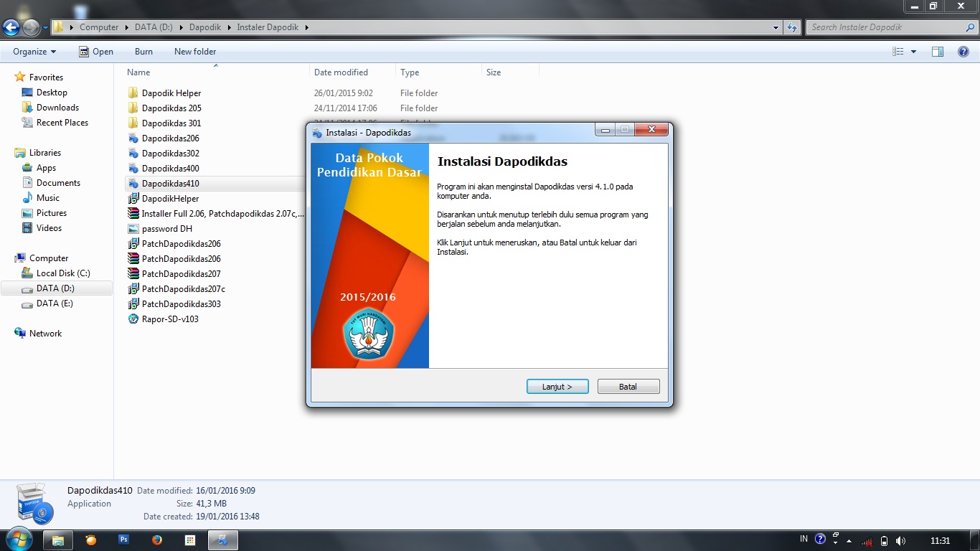Click Burn in the Explorer toolbar

143,52
